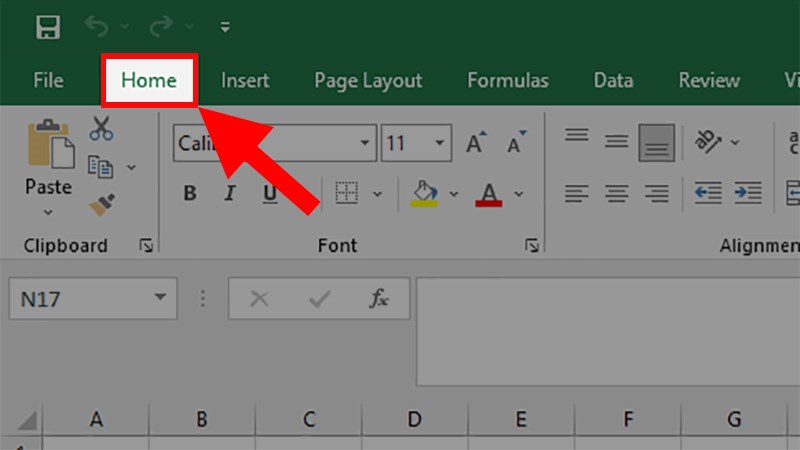
Task: Select the Format Painter brush
Action: (102, 205)
